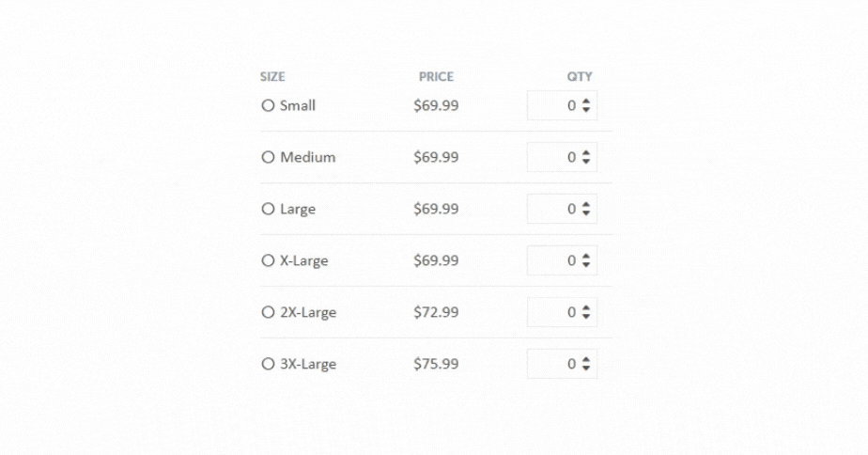Viewport: 868px width, 455px height.
Task: Focus the quantity field for Small
Action: tap(552, 106)
